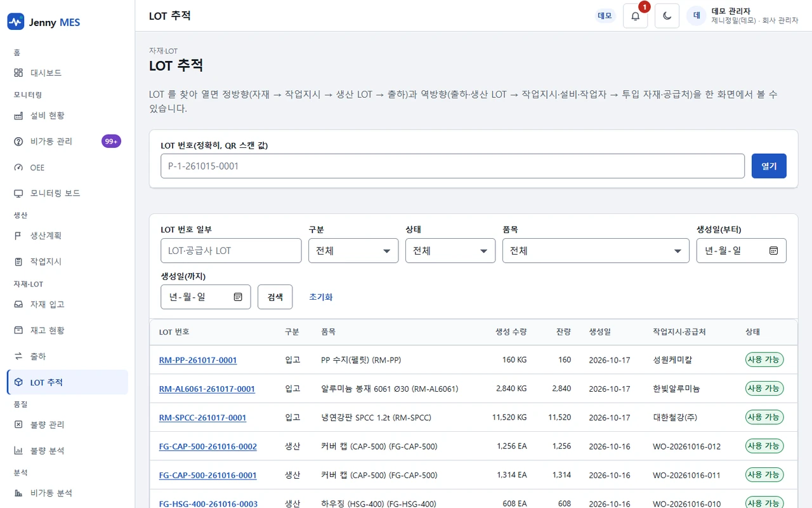Click the 대시보드 grid icon
This screenshot has width=812, height=508.
pos(18,73)
